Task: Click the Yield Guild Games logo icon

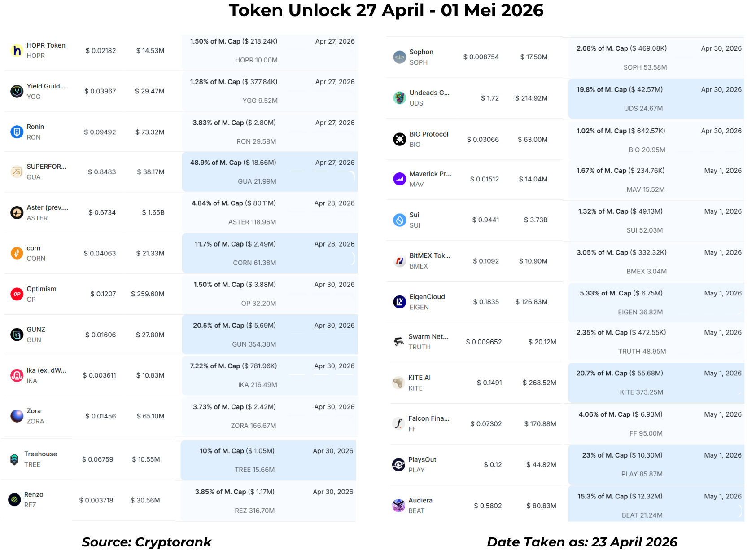Action: (17, 91)
